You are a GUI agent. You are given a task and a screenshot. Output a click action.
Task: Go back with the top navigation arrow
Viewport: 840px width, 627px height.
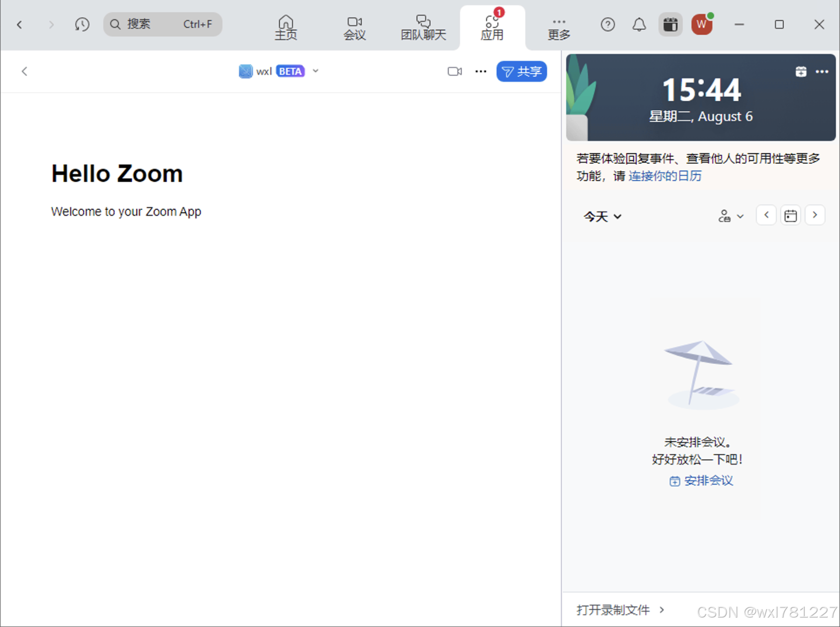pyautogui.click(x=19, y=24)
